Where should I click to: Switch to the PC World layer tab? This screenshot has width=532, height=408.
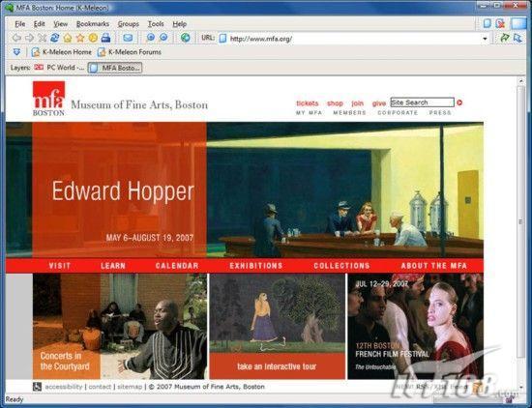coord(59,68)
